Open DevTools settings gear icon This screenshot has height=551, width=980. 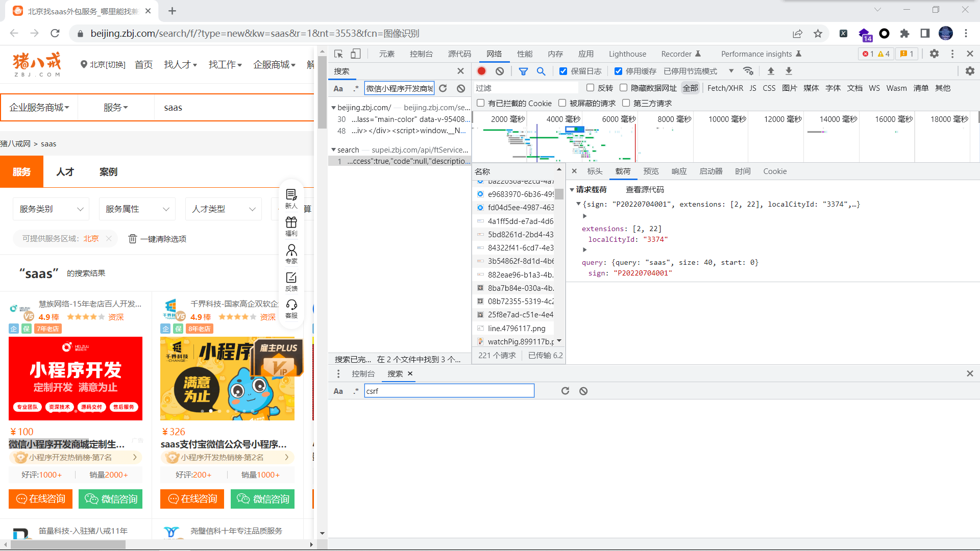click(x=934, y=54)
